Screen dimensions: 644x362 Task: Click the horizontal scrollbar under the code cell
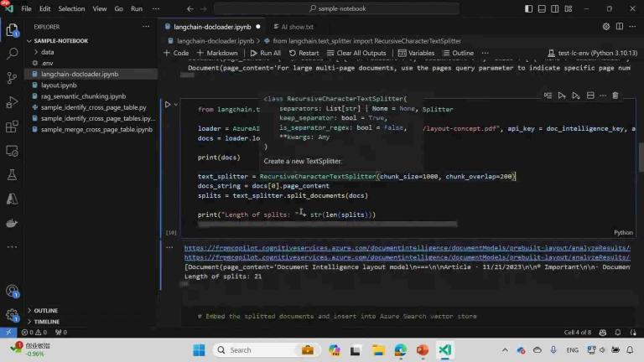[327, 224]
